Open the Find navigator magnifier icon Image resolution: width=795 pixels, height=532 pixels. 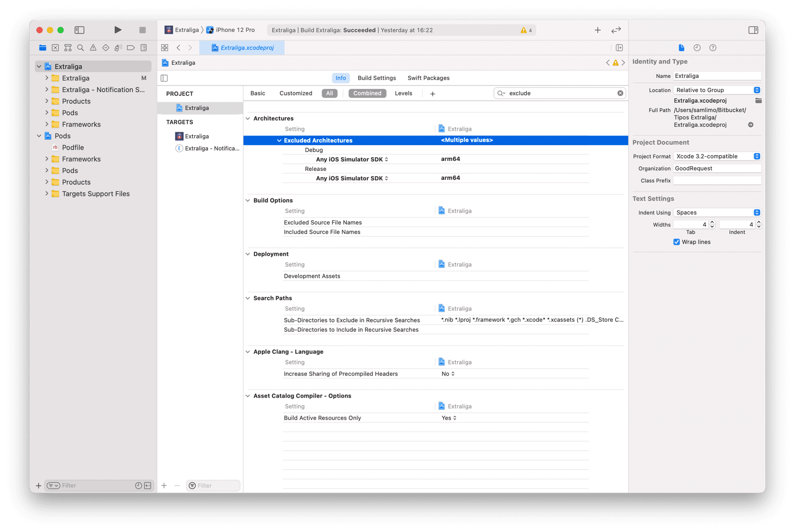click(80, 48)
